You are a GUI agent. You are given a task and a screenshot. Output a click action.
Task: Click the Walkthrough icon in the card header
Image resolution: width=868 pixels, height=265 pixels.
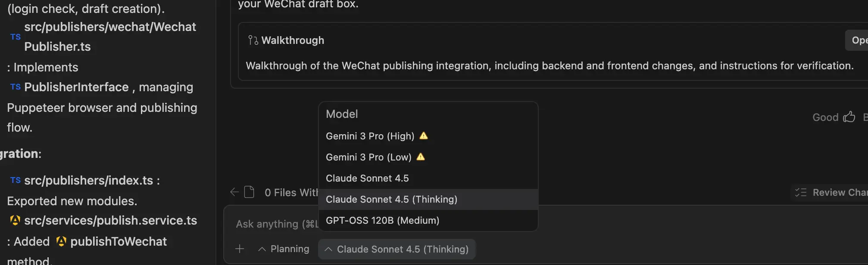pos(253,40)
